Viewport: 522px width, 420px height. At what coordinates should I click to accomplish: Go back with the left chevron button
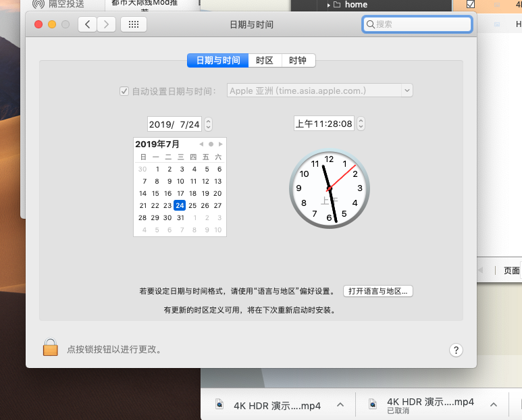88,24
